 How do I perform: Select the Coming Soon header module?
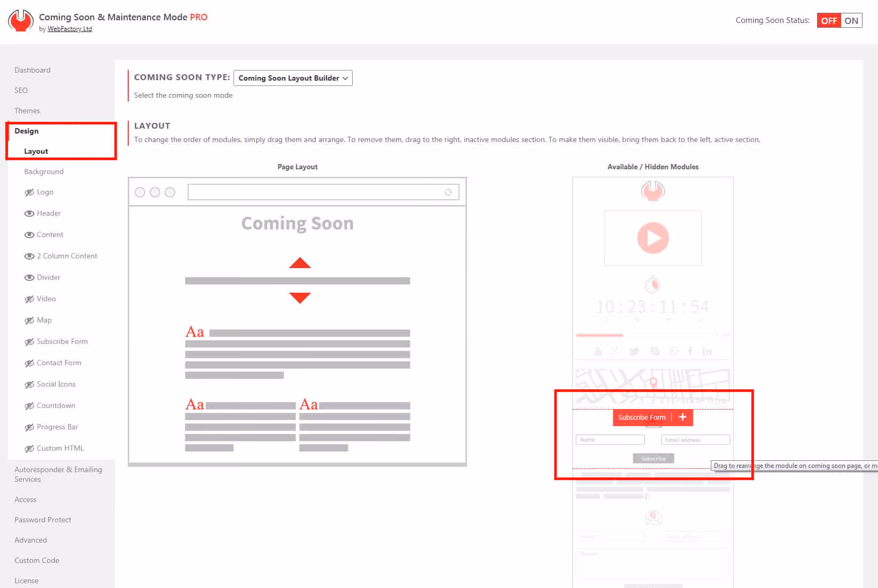click(x=298, y=223)
